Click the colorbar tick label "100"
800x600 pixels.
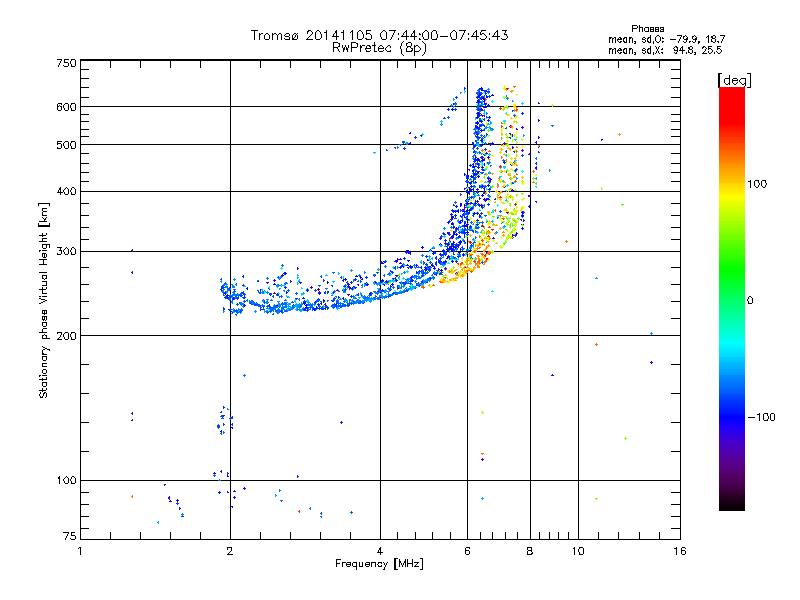coord(757,184)
